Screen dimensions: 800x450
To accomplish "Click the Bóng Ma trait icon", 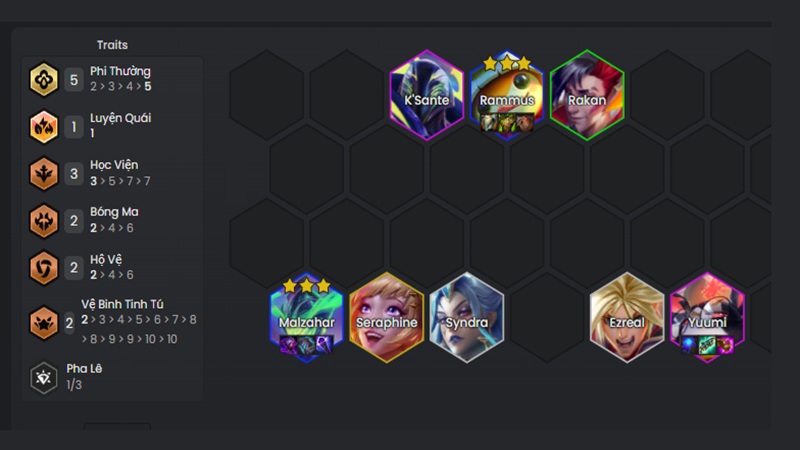I will (44, 220).
